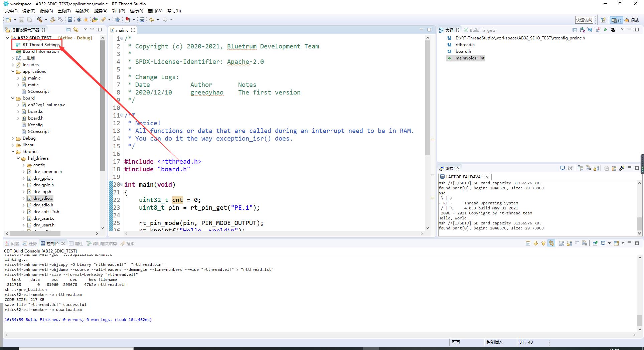Click the paste clipboard icon in Terminal panel

tap(614, 168)
